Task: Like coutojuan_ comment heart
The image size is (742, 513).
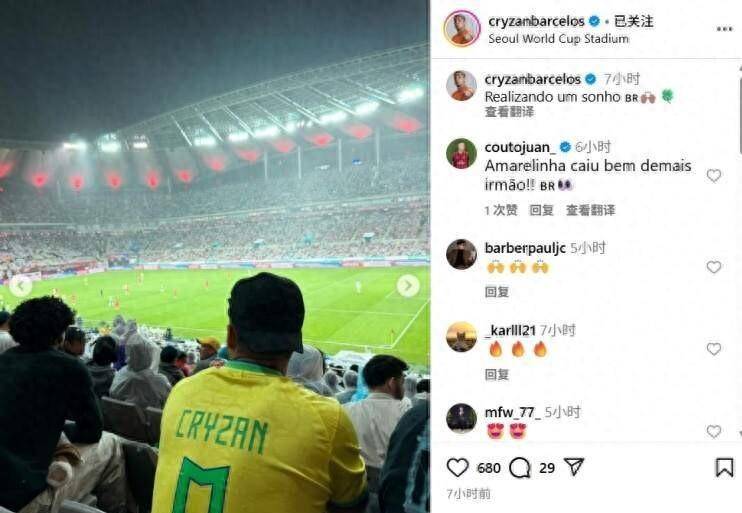Action: pyautogui.click(x=714, y=176)
